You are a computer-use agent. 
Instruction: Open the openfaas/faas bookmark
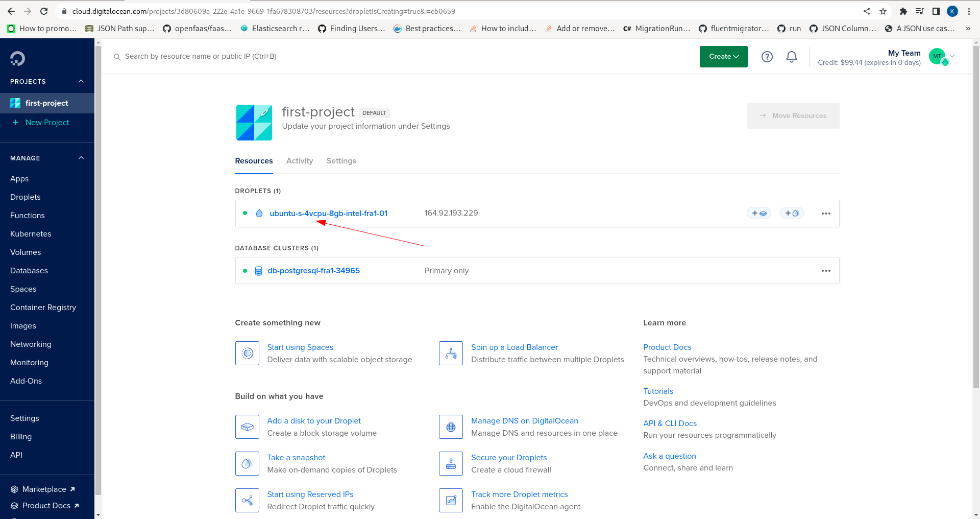pyautogui.click(x=197, y=29)
